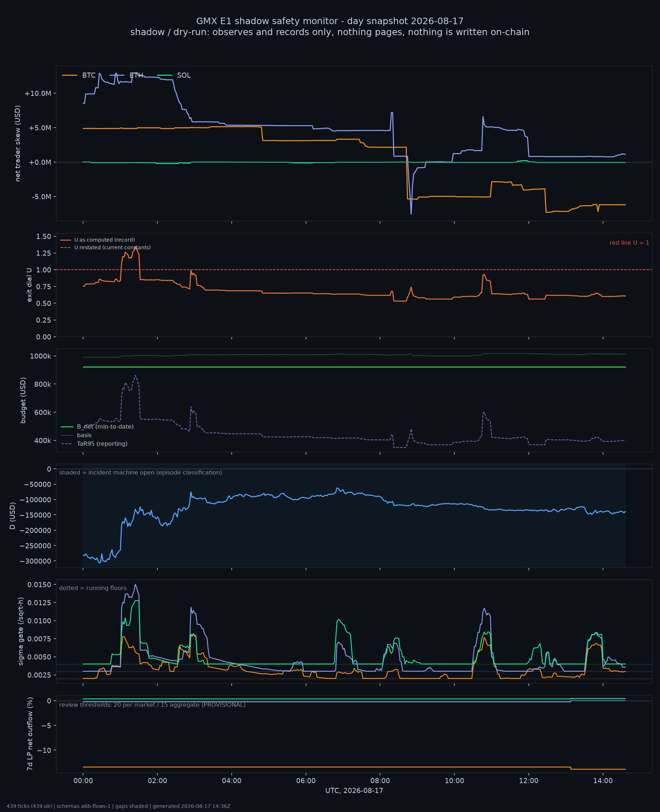Click the "1000k" budget tick label
The width and height of the screenshot is (660, 812).
coord(40,356)
